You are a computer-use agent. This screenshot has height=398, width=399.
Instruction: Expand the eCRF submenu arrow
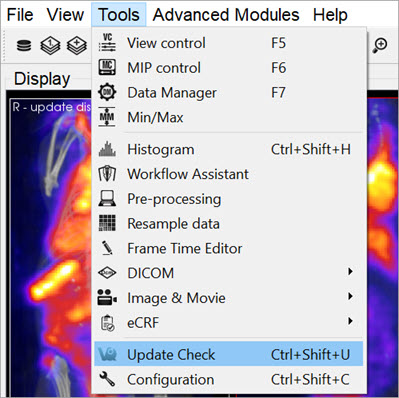tap(350, 321)
